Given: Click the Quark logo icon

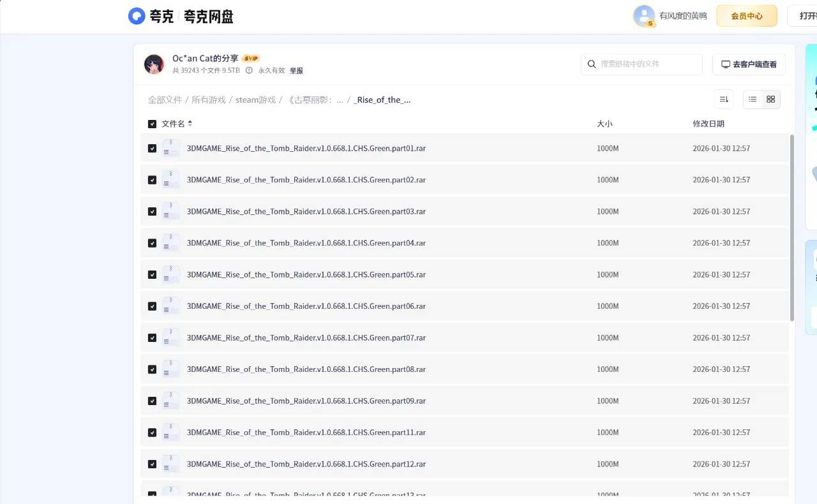Looking at the screenshot, I should (x=137, y=16).
